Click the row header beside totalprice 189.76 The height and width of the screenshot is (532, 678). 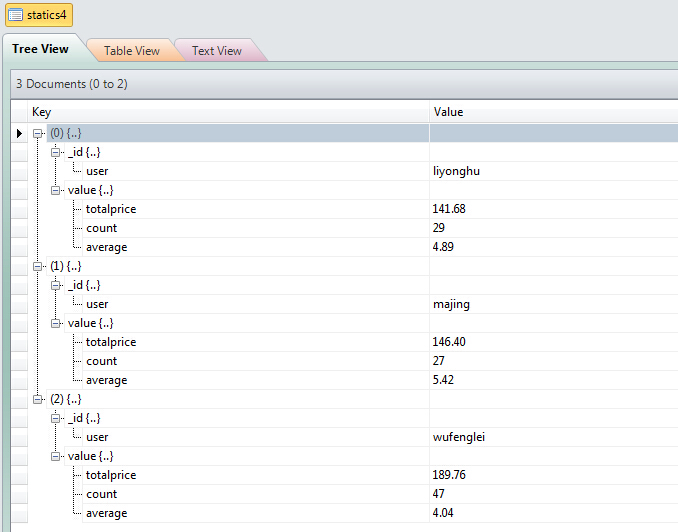pyautogui.click(x=19, y=475)
